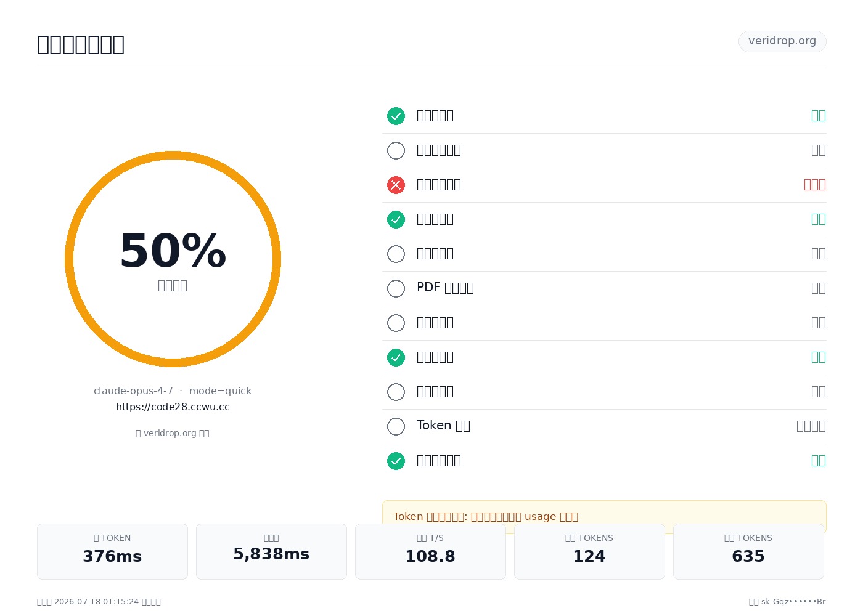The height and width of the screenshot is (616, 863).
Task: Click the Token usage warning banner
Action: (604, 516)
